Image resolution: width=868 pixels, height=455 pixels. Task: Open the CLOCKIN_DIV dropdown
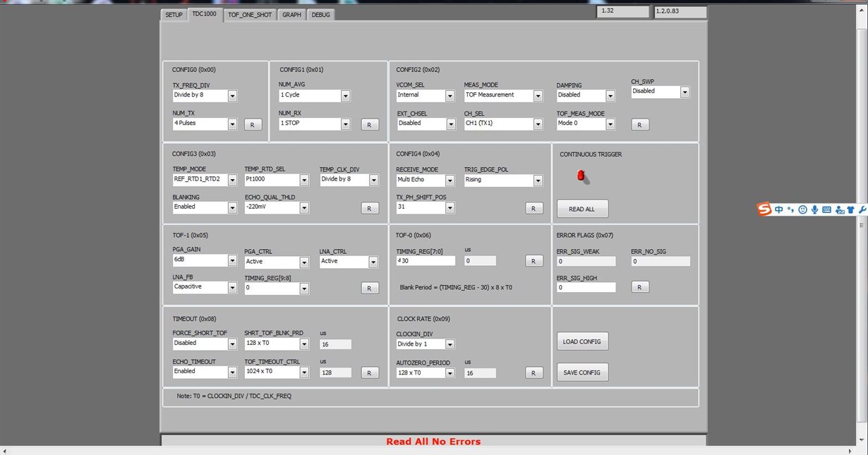coord(426,344)
